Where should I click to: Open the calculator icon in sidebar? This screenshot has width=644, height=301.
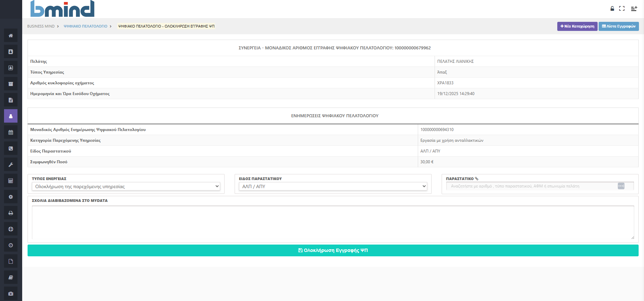11,181
